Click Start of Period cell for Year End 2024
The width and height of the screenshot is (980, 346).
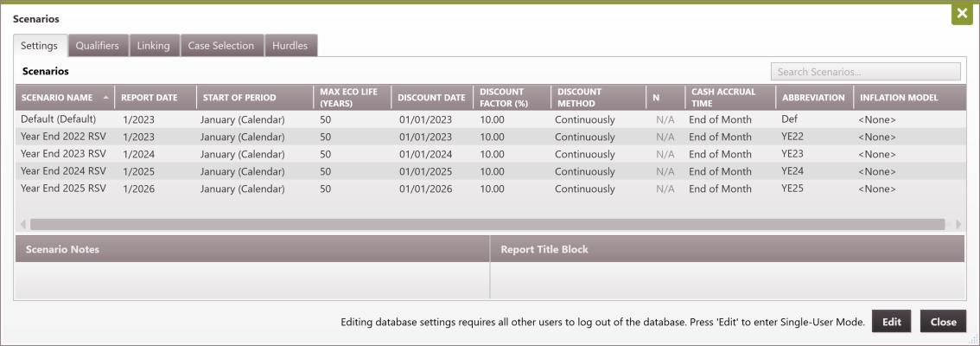[x=243, y=171]
